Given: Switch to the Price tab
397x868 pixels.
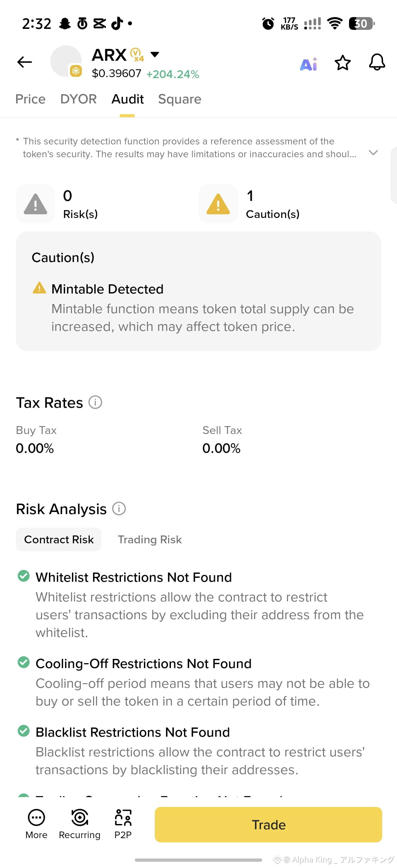Looking at the screenshot, I should pyautogui.click(x=30, y=99).
